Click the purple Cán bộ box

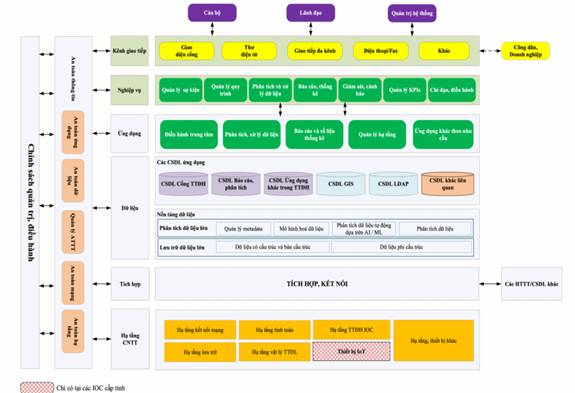[x=212, y=13]
